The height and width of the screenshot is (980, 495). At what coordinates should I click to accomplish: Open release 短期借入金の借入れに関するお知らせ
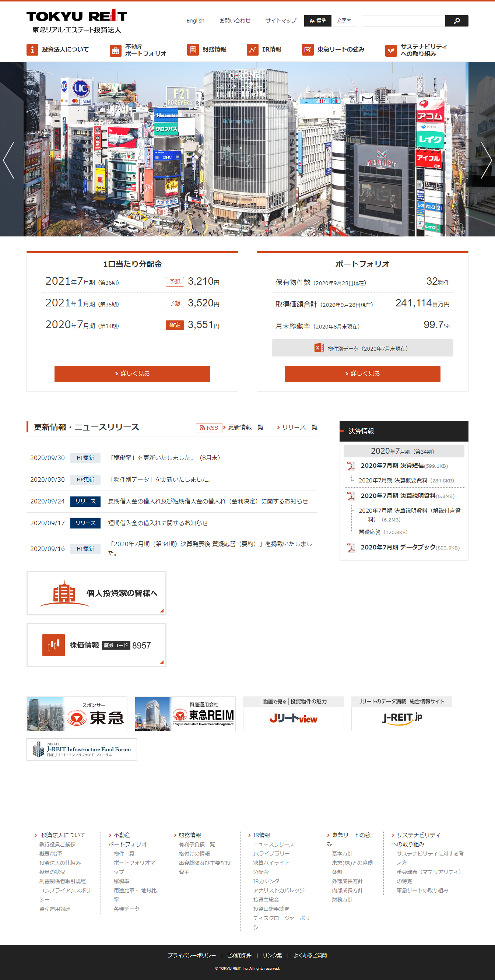coord(158,523)
